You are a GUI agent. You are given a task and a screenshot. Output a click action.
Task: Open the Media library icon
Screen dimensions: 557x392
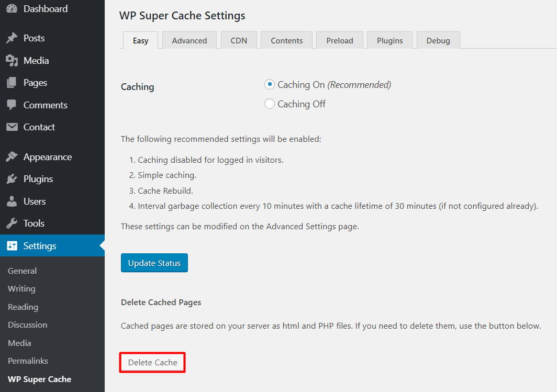pyautogui.click(x=11, y=60)
